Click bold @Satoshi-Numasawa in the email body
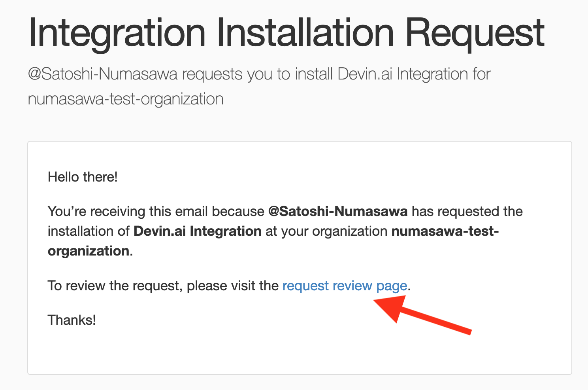Screen dimensions: 588x390 coord(337,211)
